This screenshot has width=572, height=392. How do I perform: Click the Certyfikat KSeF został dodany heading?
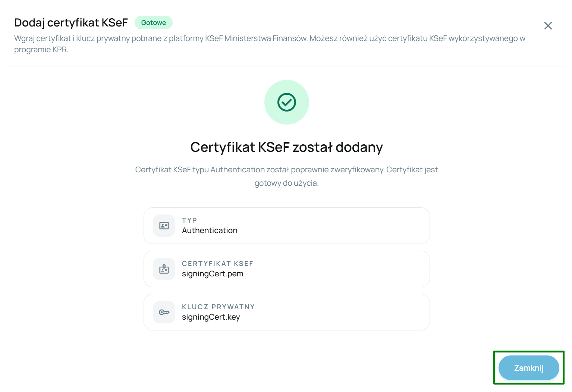click(x=286, y=147)
